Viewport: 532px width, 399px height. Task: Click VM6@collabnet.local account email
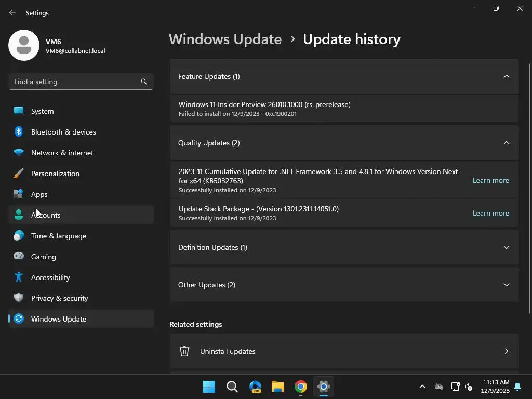[x=75, y=51]
